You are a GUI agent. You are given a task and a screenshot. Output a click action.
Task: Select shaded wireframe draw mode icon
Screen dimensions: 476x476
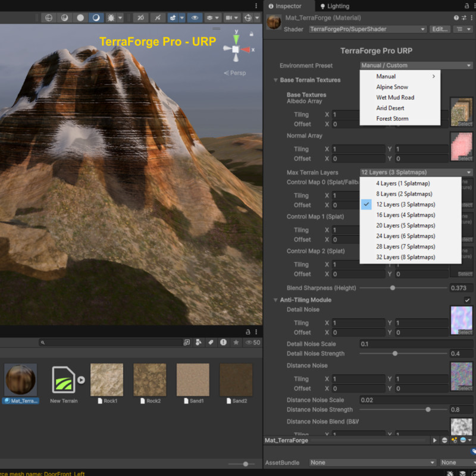tap(64, 18)
